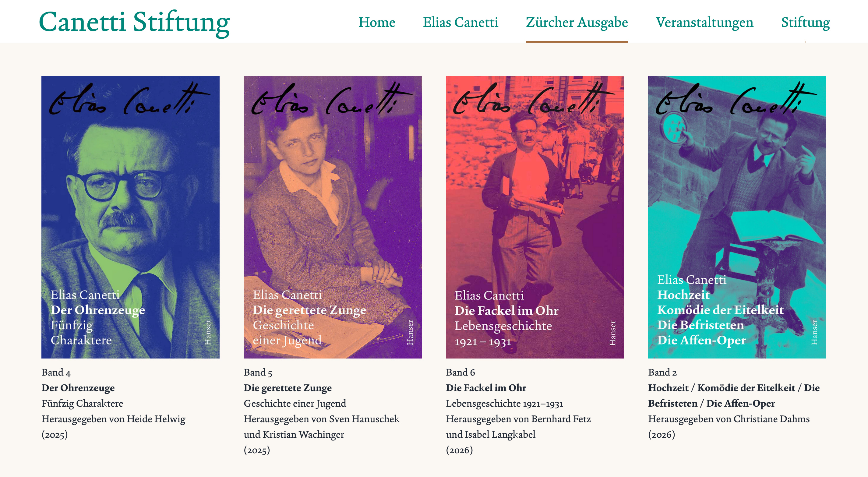Screen dimensions: 868x477
Task: Open the Veranstaltungen navigation link
Action: (704, 22)
